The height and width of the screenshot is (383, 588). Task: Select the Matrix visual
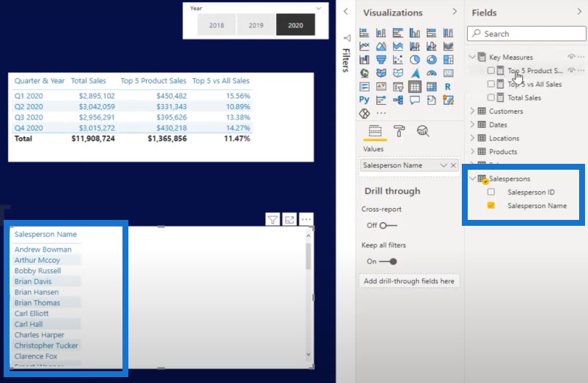click(x=432, y=86)
